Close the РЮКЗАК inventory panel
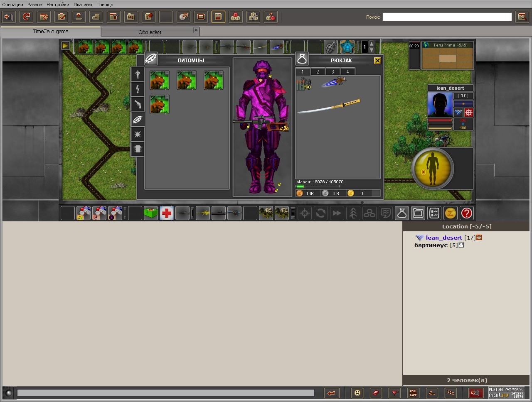The height and width of the screenshot is (402, 532). 377,61
